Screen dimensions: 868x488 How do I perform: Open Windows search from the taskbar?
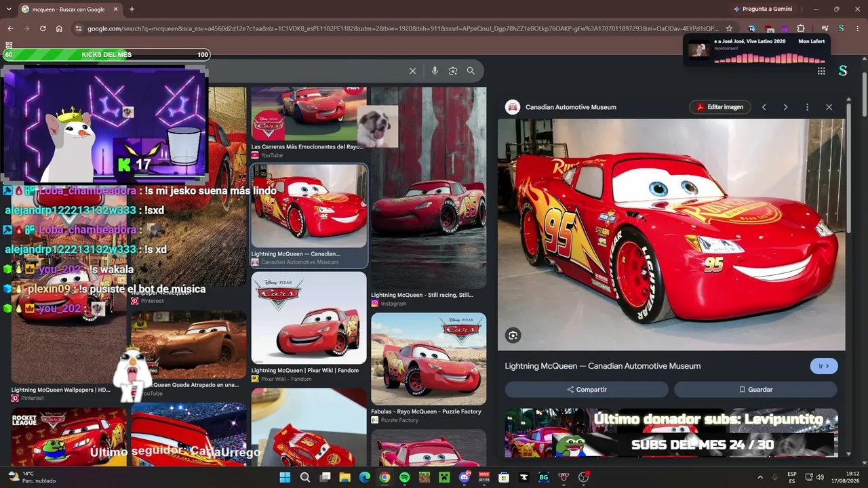305,477
